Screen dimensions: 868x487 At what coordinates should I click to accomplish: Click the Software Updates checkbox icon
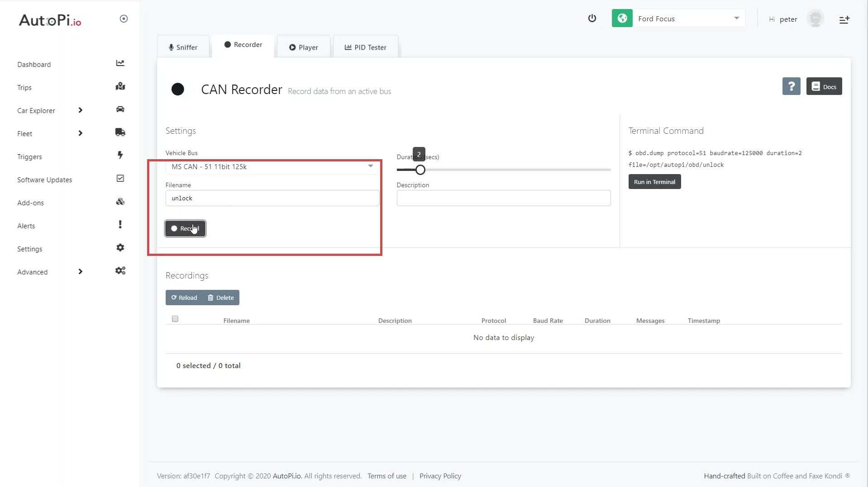pos(120,179)
